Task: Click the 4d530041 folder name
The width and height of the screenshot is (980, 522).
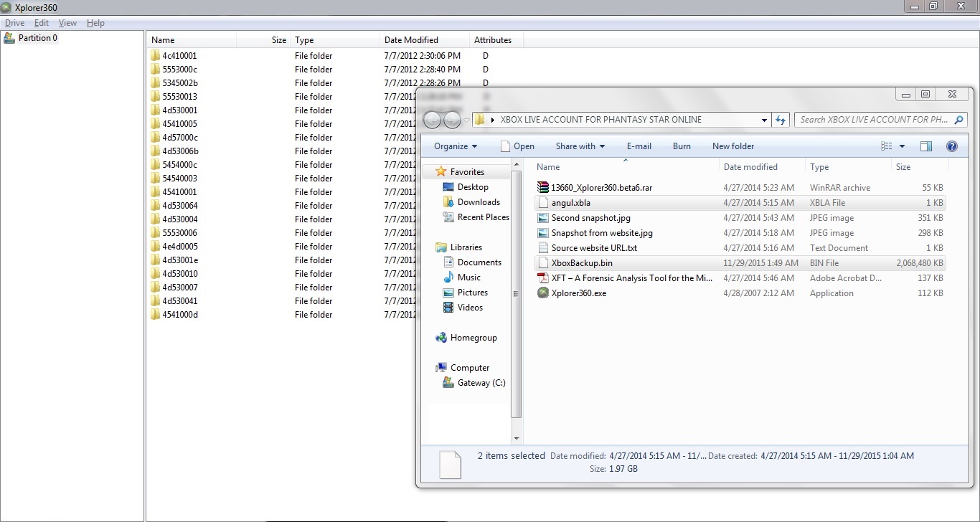Action: click(179, 300)
